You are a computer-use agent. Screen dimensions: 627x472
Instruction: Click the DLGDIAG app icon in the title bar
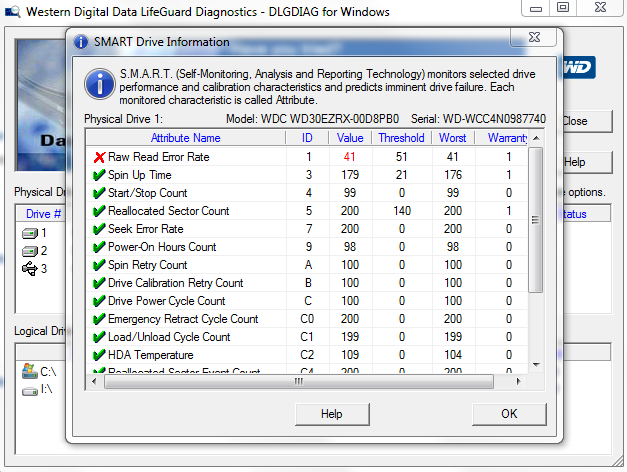12,11
